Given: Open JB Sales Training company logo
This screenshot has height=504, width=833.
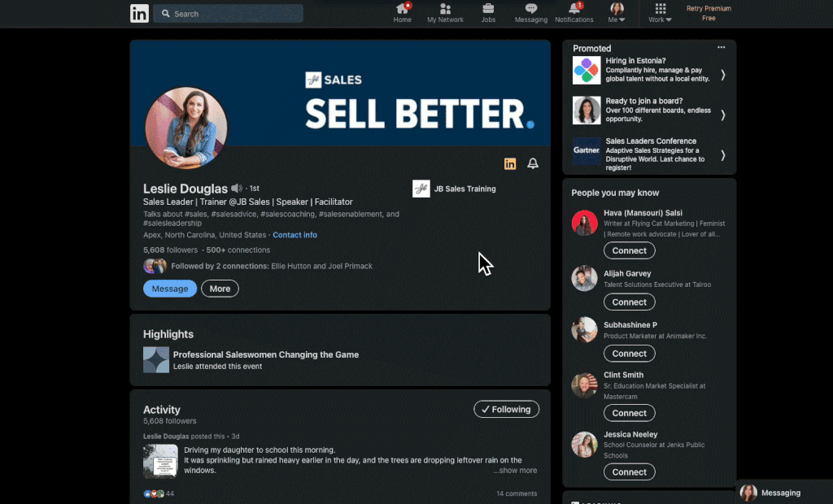Looking at the screenshot, I should [x=421, y=189].
